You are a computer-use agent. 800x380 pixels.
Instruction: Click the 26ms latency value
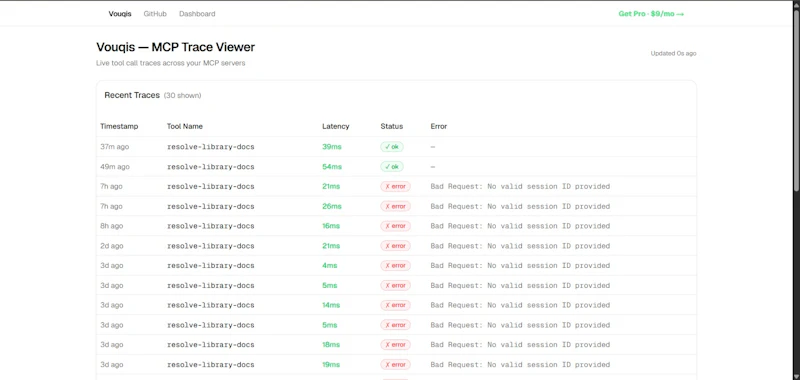click(332, 207)
